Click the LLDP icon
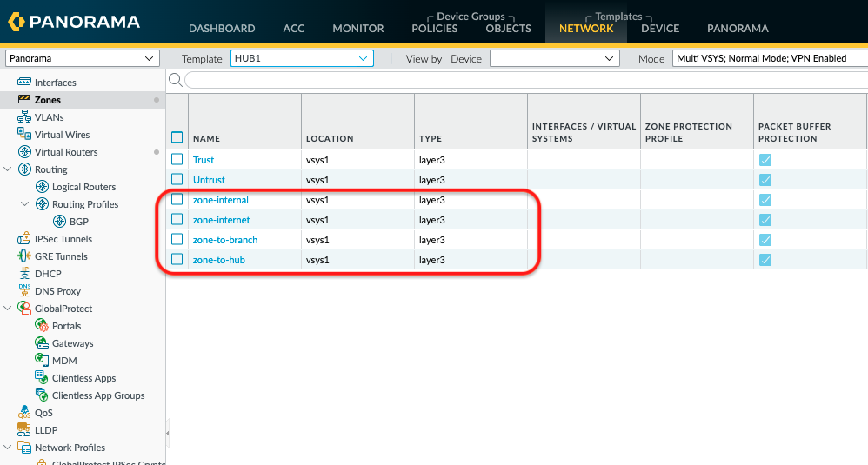Viewport: 868px width, 465px height. (x=24, y=429)
